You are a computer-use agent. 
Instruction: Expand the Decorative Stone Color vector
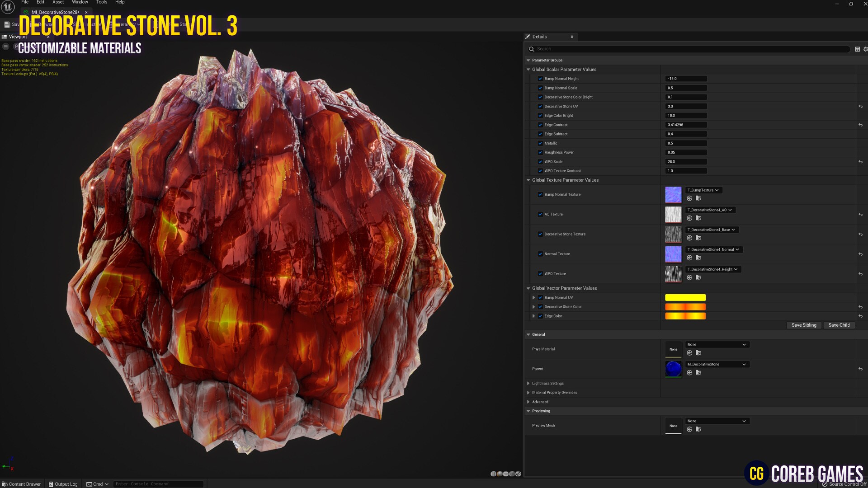coord(533,307)
